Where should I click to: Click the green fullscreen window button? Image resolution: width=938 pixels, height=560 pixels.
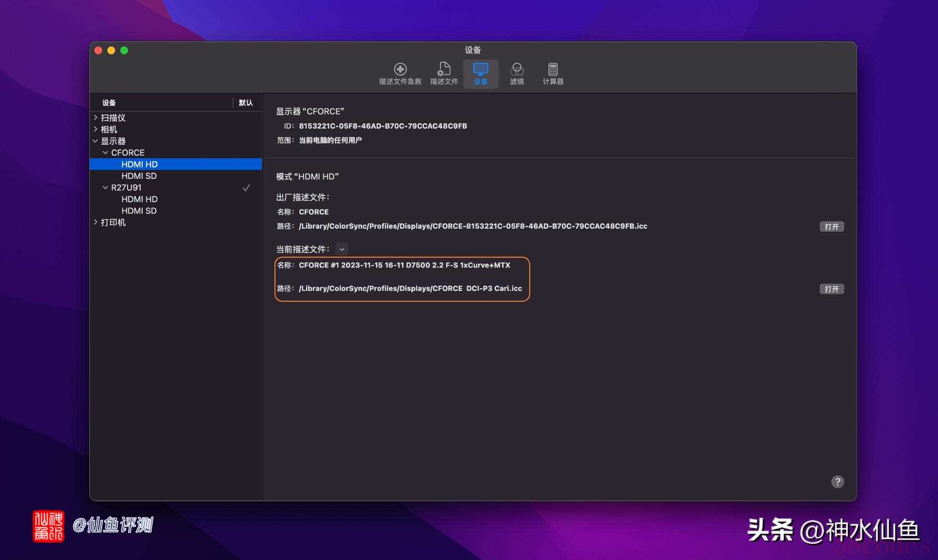point(124,50)
